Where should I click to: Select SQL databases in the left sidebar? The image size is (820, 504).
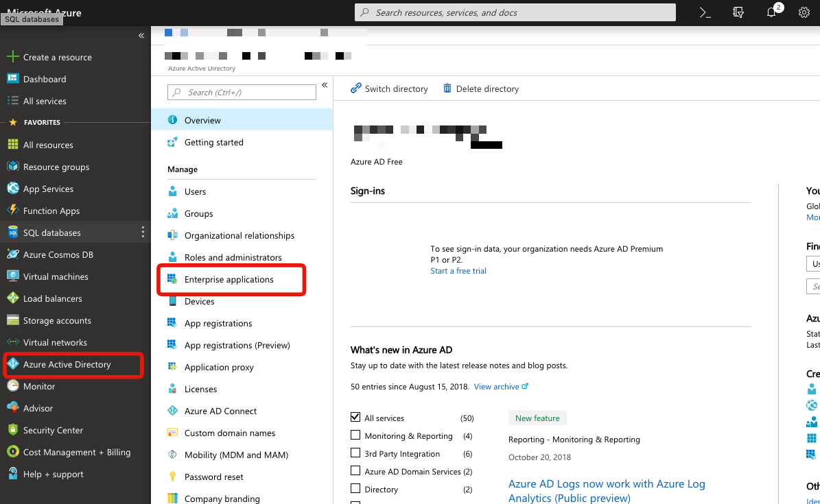tap(51, 232)
